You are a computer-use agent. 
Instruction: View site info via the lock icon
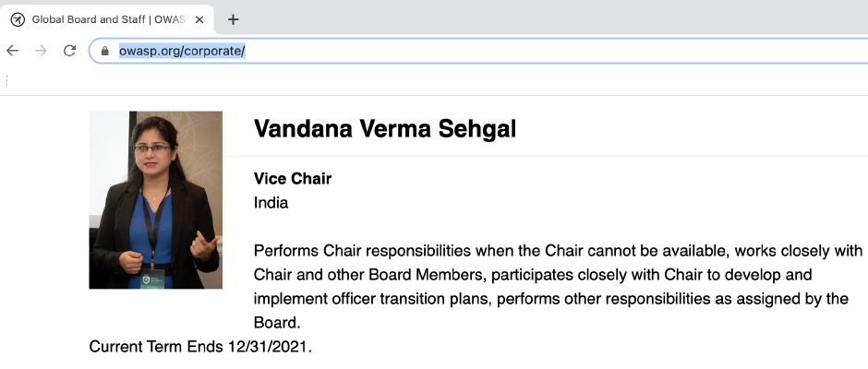tap(105, 51)
